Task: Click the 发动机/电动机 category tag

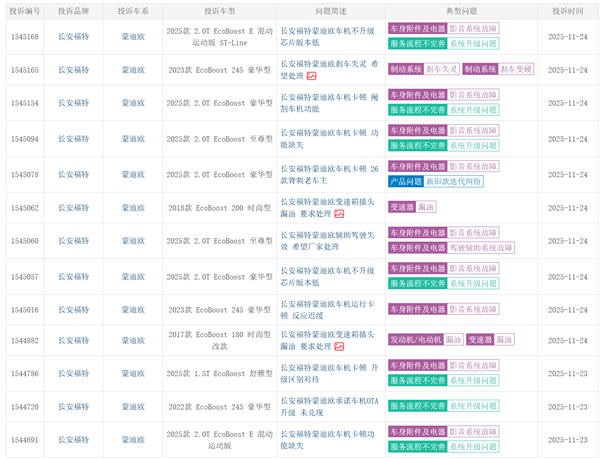Action: [x=415, y=340]
